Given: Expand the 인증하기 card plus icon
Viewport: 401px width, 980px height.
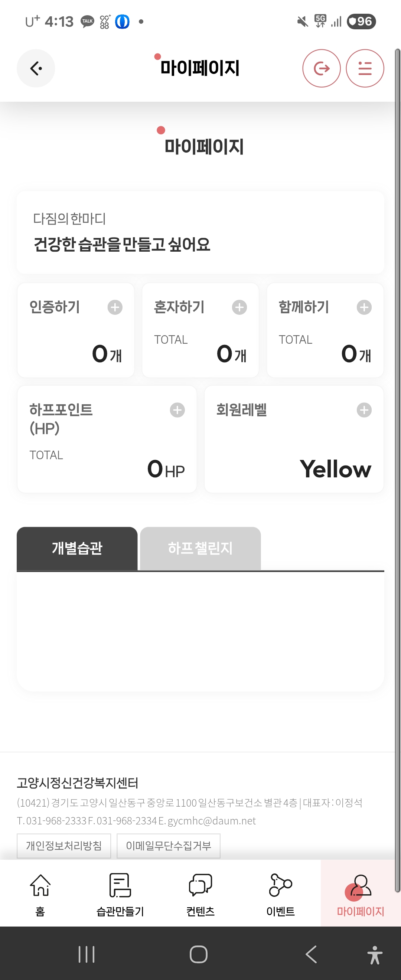Looking at the screenshot, I should (x=115, y=307).
